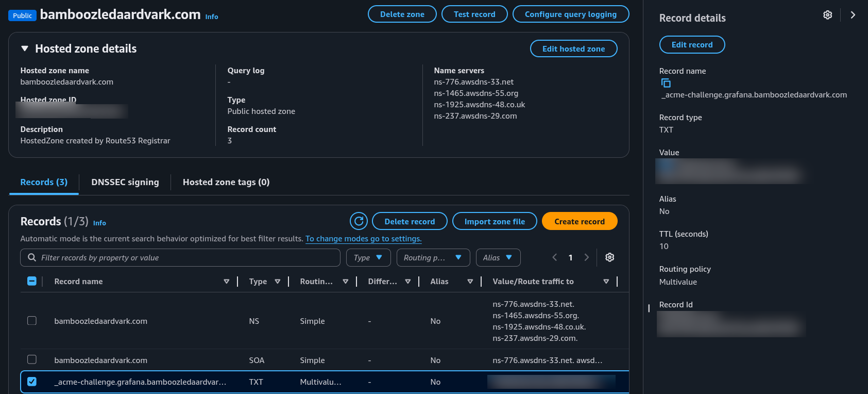This screenshot has height=394, width=868.
Task: Click the refresh records icon
Action: (x=359, y=221)
